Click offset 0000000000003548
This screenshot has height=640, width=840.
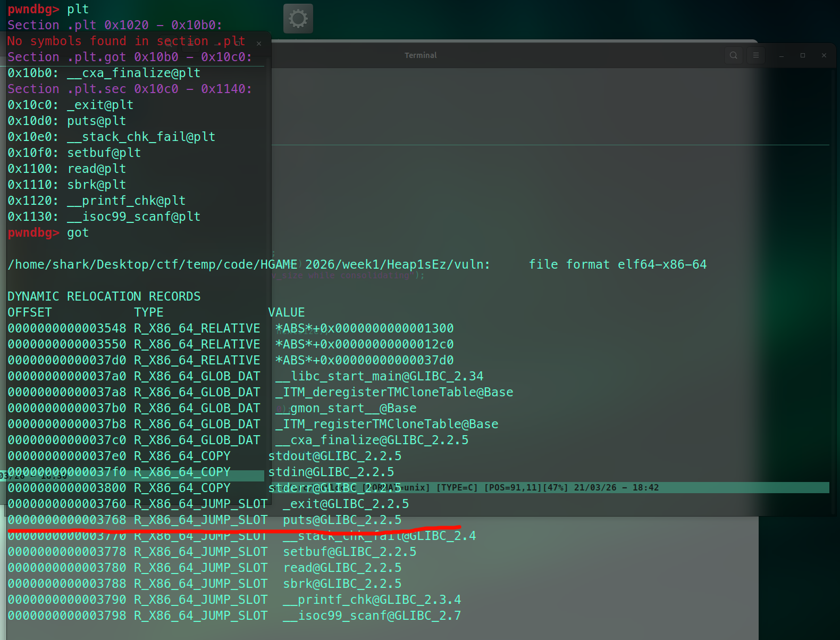pyautogui.click(x=67, y=328)
